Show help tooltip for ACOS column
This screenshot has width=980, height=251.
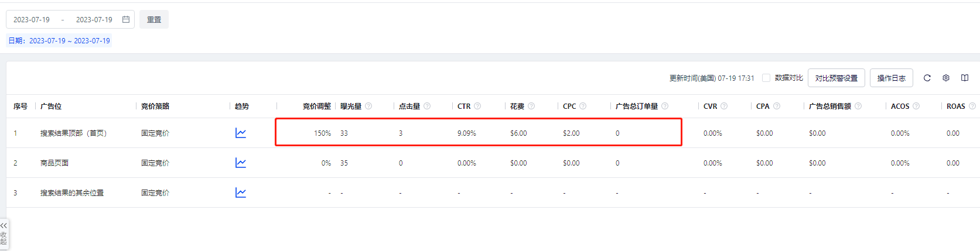(916, 106)
